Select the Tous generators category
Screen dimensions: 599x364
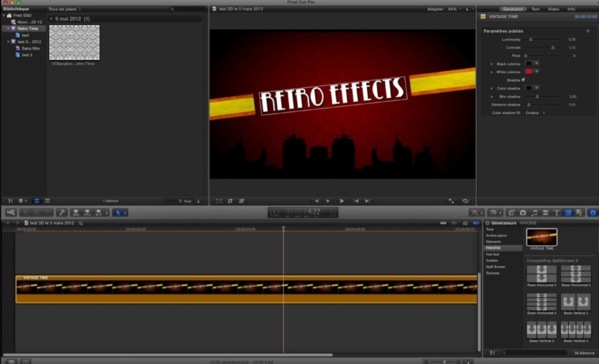[490, 229]
